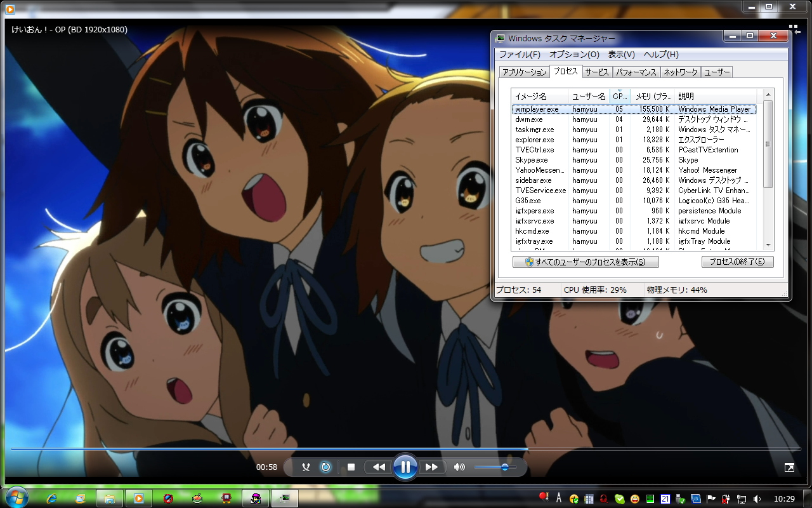Click the IME 'A' input mode indicator

tap(559, 498)
